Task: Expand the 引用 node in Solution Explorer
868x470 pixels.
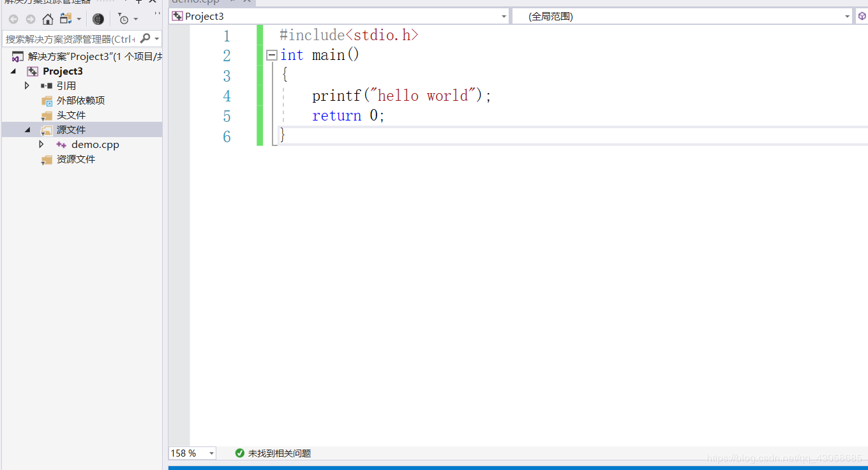Action: pos(27,85)
